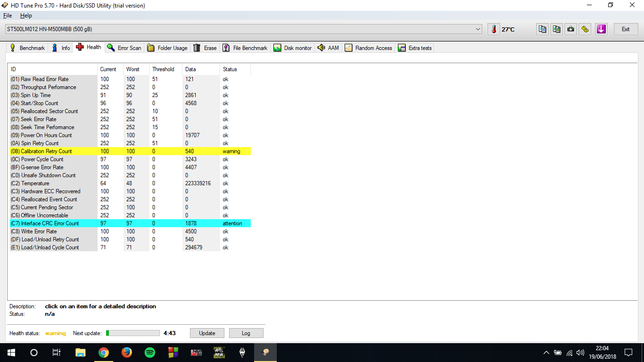Screen dimensions: 644x362
Task: Save screenshot with the camera icon
Action: [571, 29]
